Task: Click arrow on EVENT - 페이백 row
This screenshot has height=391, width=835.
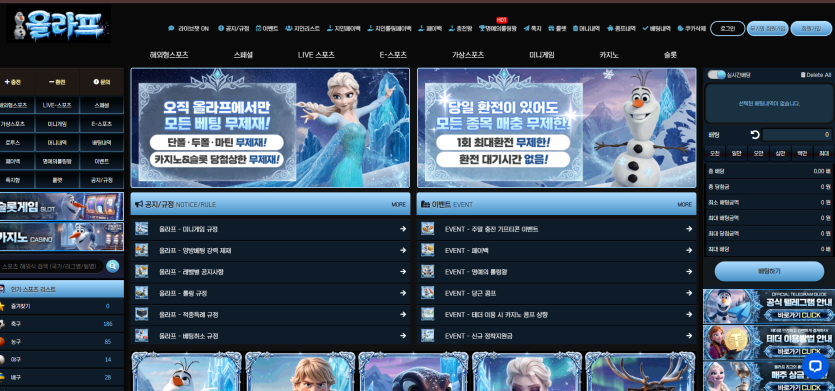Action: [689, 250]
